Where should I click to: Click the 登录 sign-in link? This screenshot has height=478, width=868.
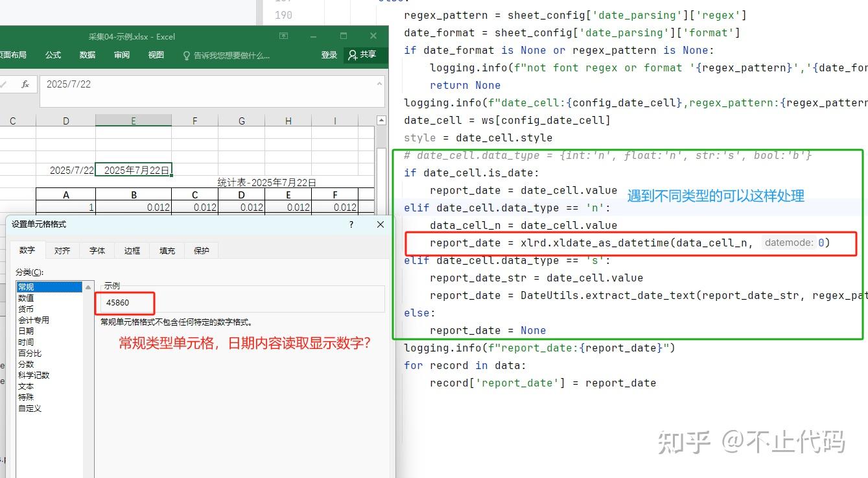point(329,55)
